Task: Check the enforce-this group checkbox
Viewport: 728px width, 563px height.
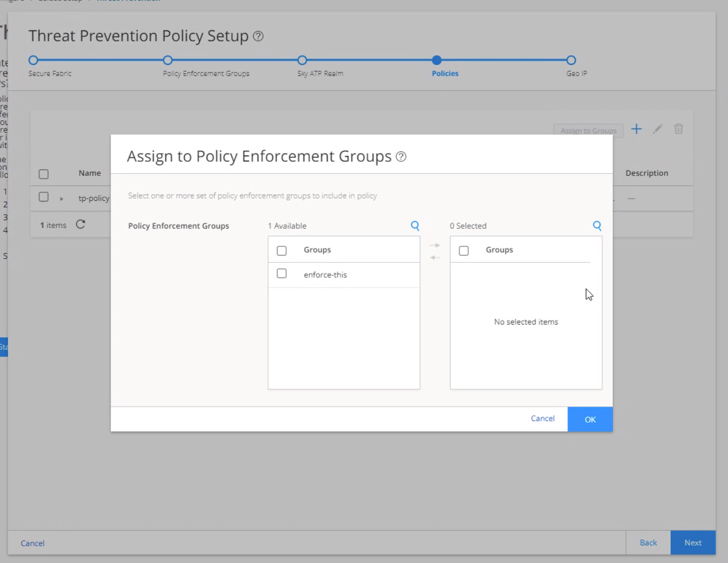Action: pyautogui.click(x=282, y=273)
